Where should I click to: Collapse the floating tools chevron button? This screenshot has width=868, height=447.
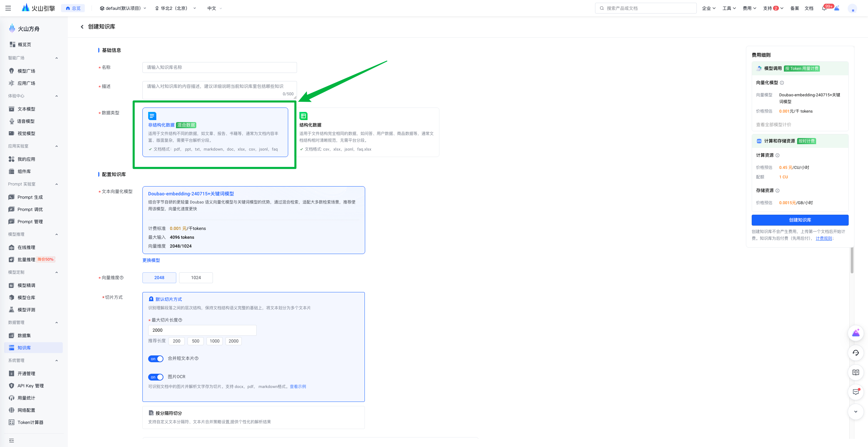coord(856,412)
